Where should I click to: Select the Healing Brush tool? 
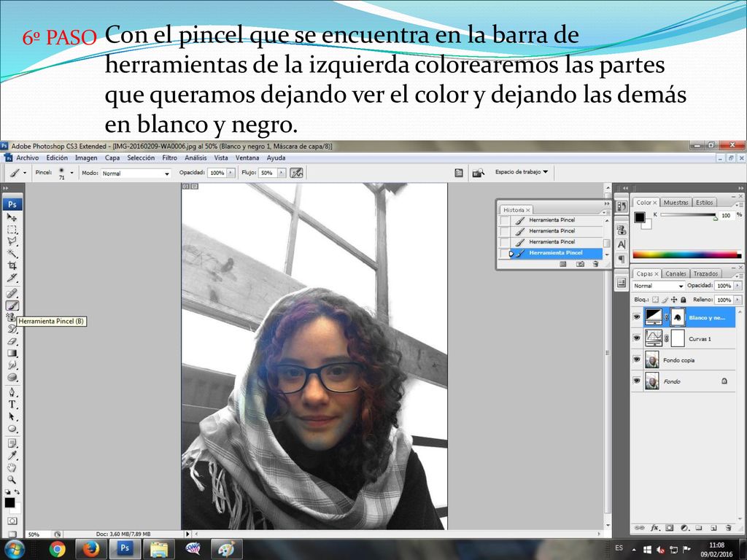[x=12, y=293]
